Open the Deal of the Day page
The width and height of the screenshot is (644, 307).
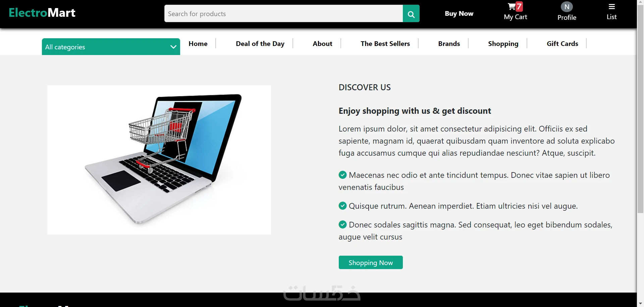[260, 44]
